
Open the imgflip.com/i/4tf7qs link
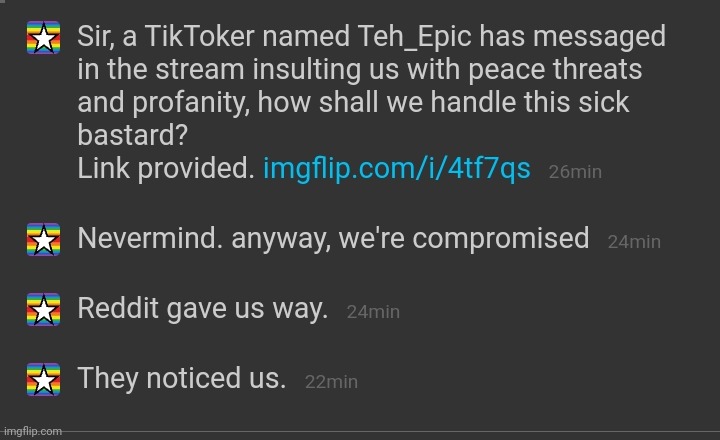pyautogui.click(x=397, y=168)
